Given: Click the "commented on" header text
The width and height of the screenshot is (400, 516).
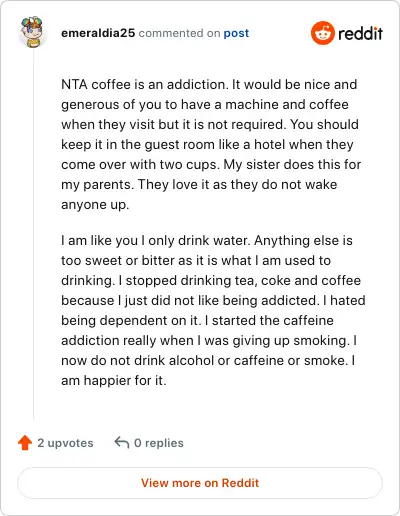Looking at the screenshot, I should click(x=179, y=33).
